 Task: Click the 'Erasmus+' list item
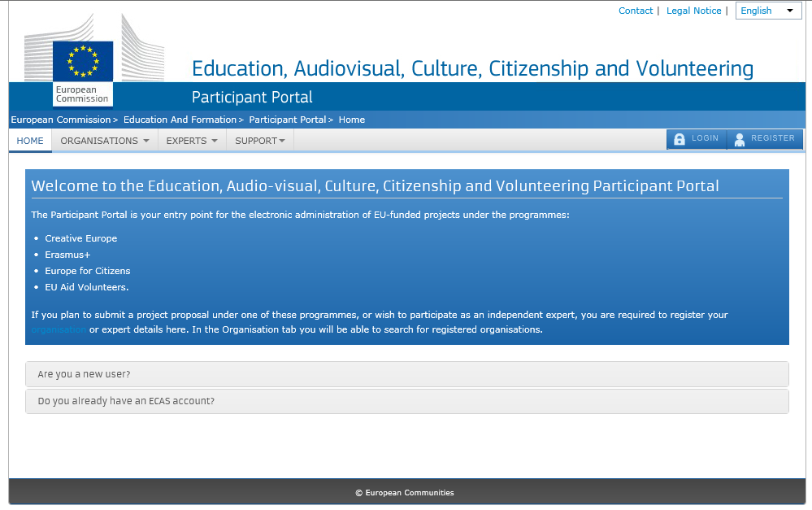(x=67, y=255)
